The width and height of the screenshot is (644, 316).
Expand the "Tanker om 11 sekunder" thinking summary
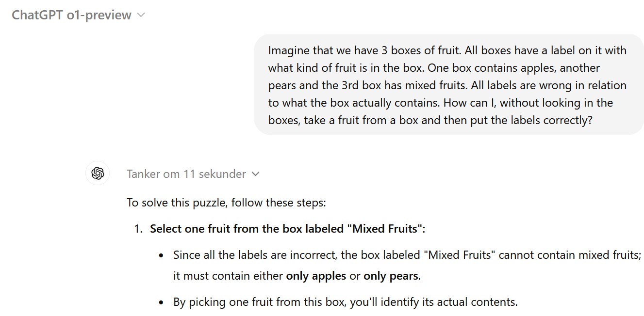pyautogui.click(x=193, y=174)
